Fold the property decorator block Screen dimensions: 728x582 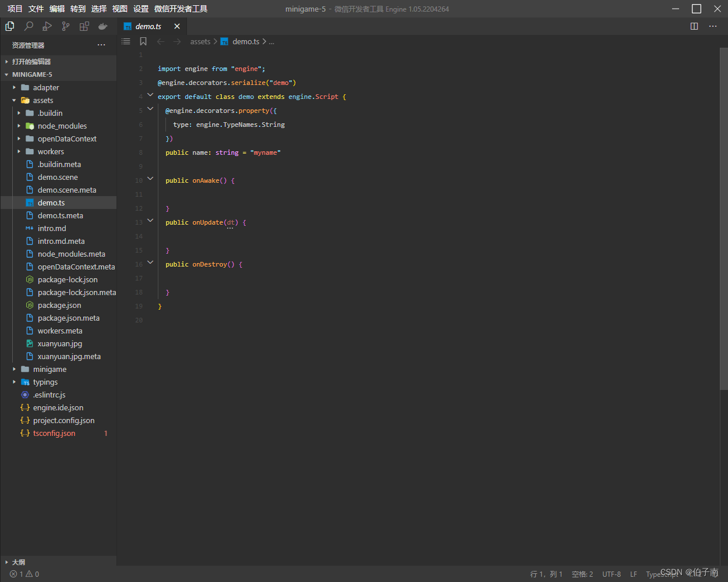point(150,109)
